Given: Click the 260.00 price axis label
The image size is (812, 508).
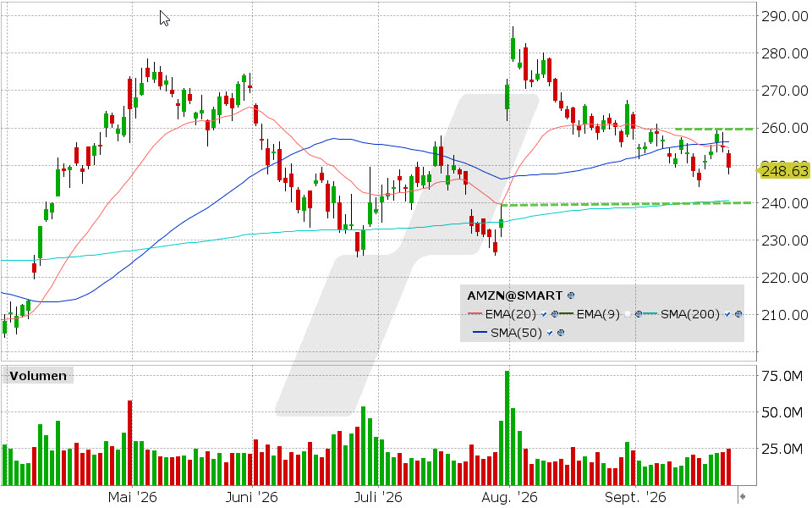Looking at the screenshot, I should [785, 128].
